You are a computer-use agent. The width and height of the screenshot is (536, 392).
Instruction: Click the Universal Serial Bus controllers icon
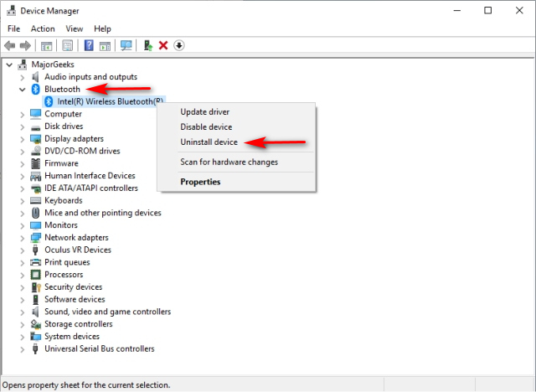tap(35, 349)
